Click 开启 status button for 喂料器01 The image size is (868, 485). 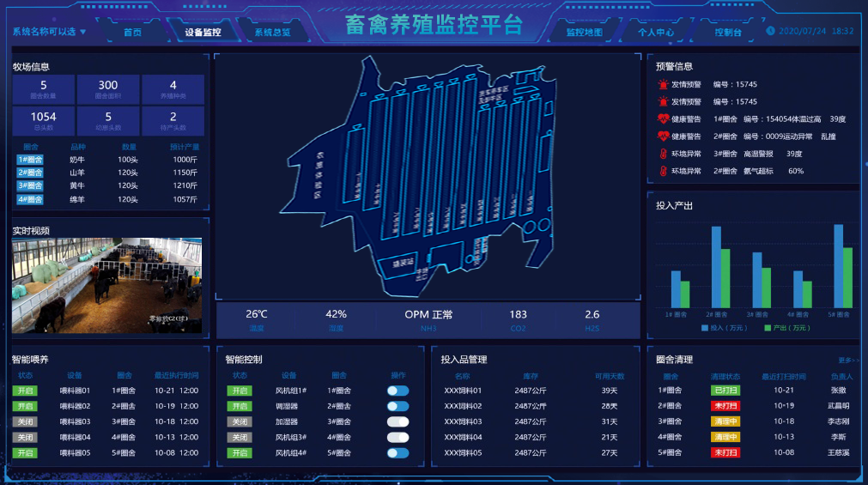[26, 391]
